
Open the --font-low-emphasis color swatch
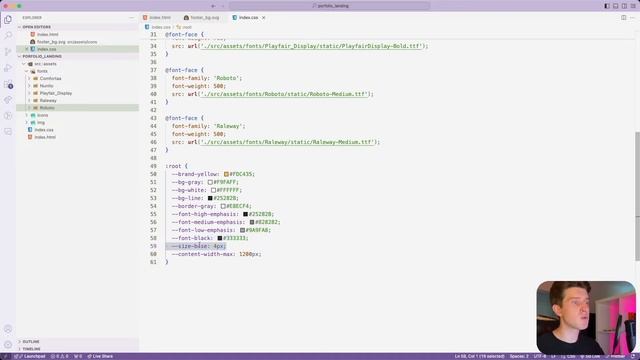point(242,230)
